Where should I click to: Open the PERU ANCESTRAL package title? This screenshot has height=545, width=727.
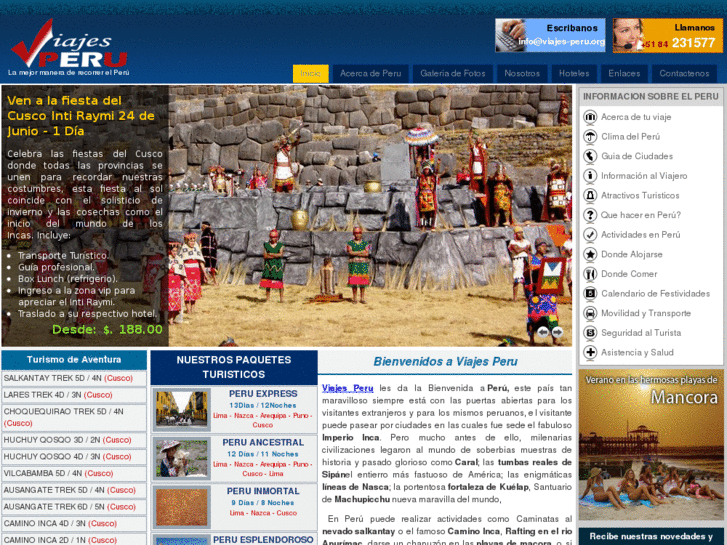coord(263,442)
